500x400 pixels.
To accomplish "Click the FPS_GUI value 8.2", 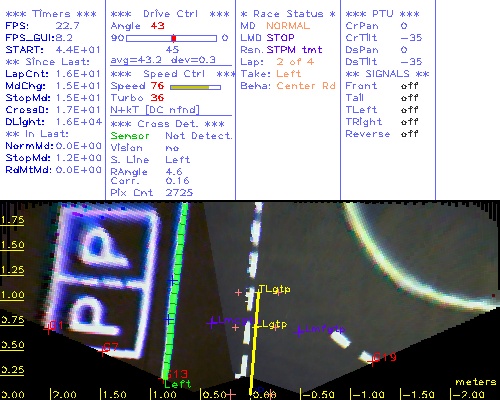I will click(x=64, y=38).
